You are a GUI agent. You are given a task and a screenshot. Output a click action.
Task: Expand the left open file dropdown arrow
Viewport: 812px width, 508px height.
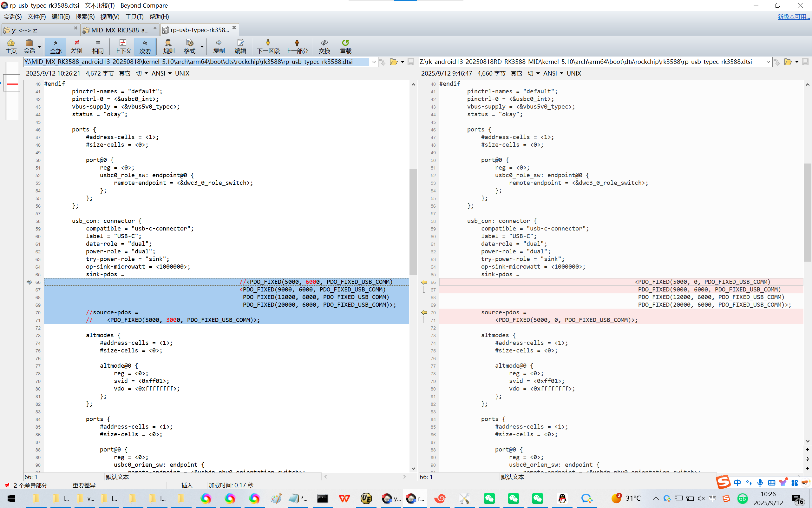(402, 62)
